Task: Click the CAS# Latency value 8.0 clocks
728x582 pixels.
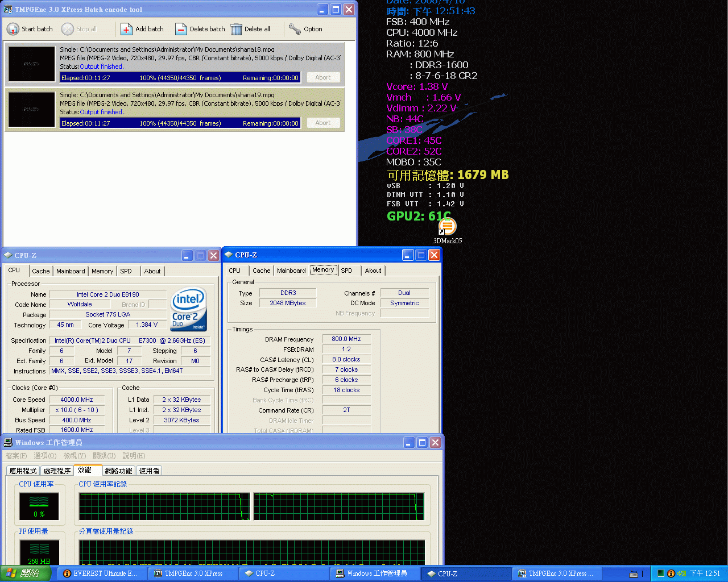Action: pyautogui.click(x=346, y=359)
